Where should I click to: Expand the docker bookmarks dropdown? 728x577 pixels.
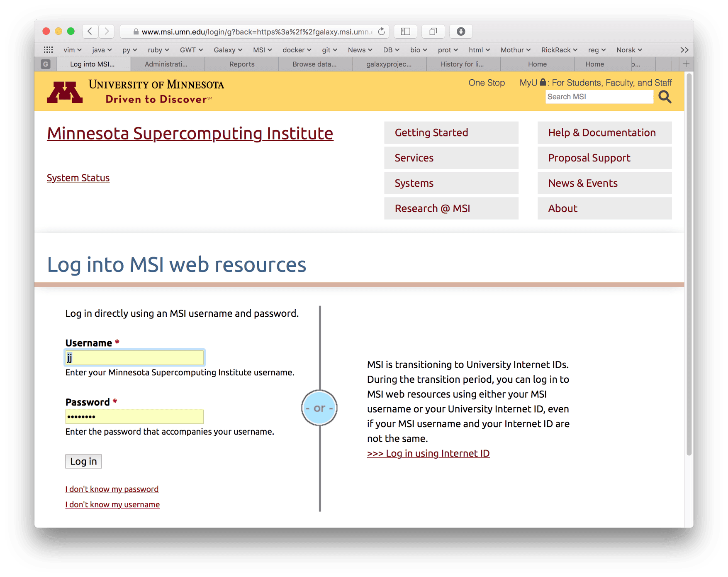pyautogui.click(x=297, y=50)
